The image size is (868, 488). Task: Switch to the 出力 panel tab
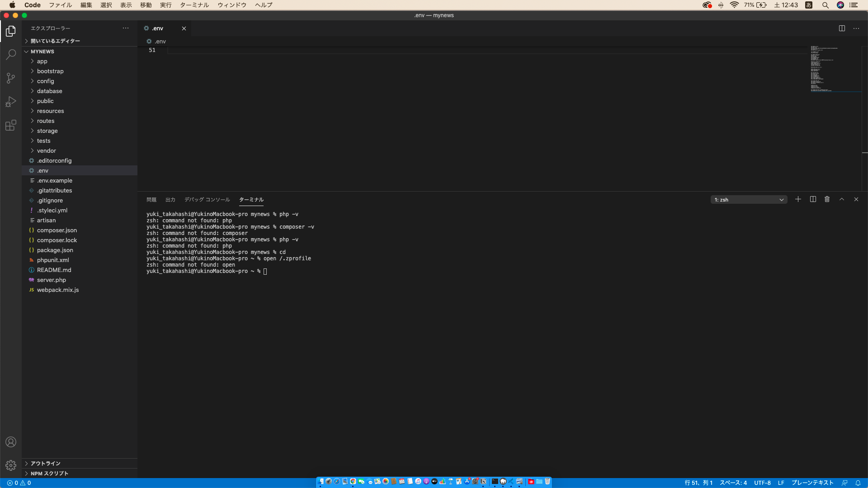point(170,200)
